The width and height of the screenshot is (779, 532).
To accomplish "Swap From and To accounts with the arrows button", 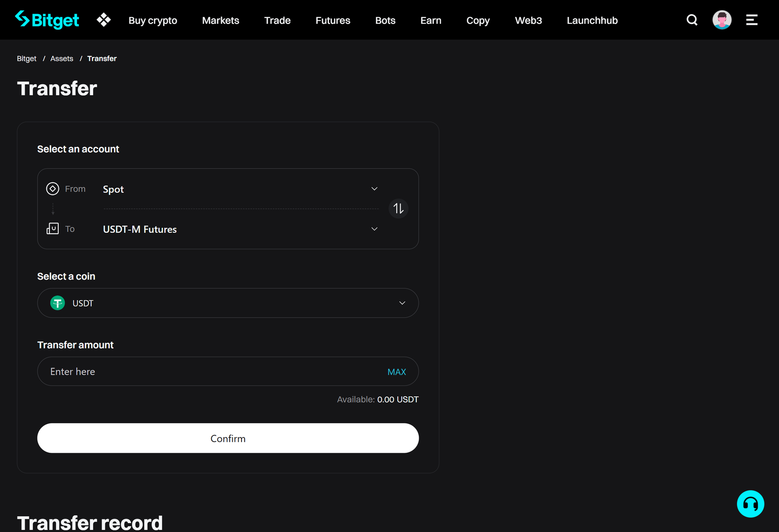I will pos(398,208).
